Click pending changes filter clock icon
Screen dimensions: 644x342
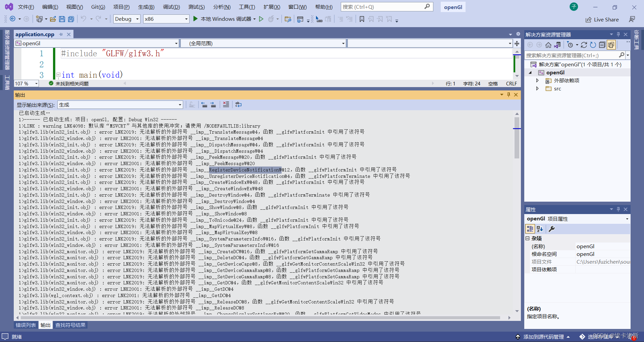(x=570, y=45)
